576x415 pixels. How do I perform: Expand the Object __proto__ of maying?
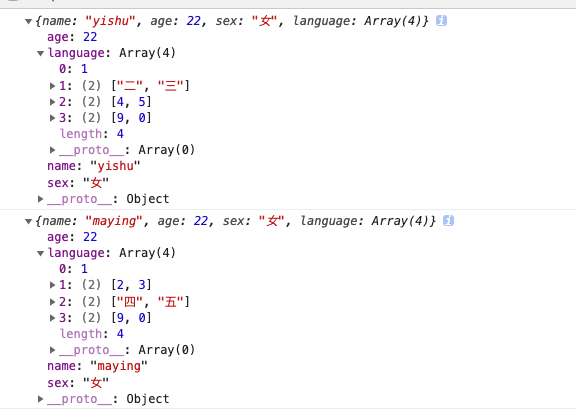click(40, 398)
